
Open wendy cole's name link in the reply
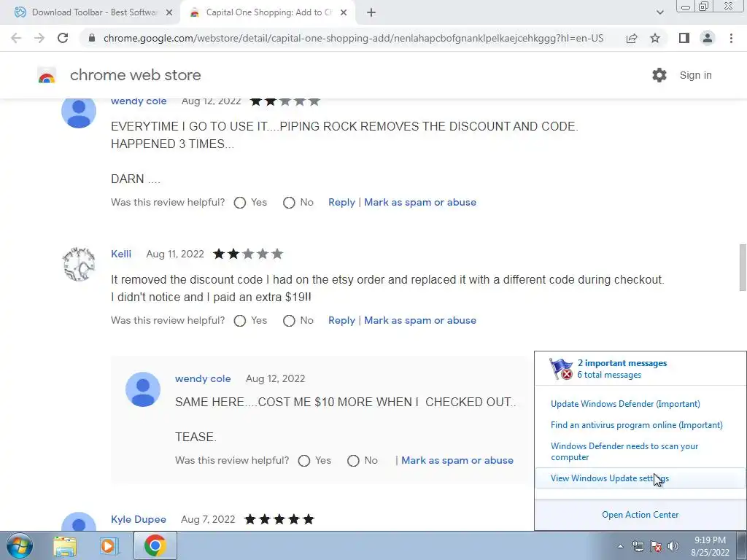pos(203,378)
